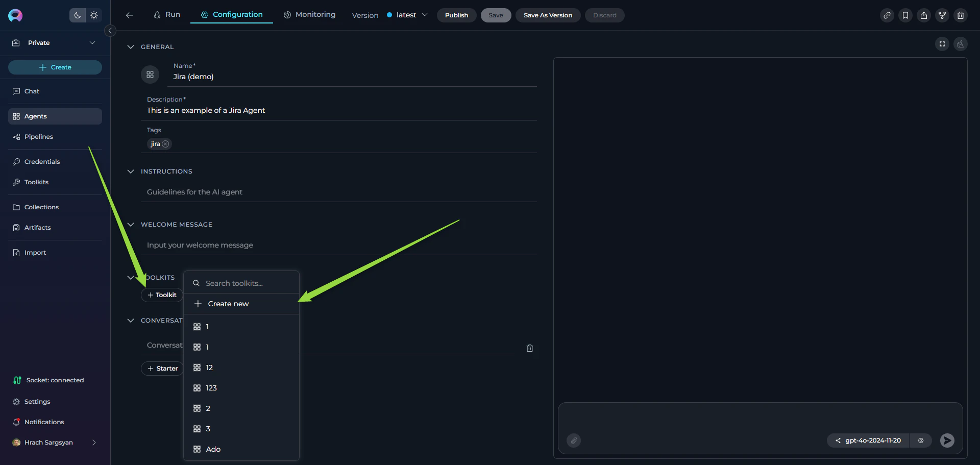The width and height of the screenshot is (980, 465).
Task: Select Create new in the toolkits menu
Action: click(228, 303)
